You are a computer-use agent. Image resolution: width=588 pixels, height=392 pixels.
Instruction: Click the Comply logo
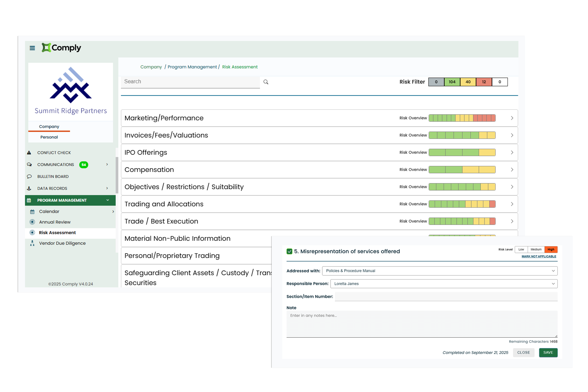61,48
